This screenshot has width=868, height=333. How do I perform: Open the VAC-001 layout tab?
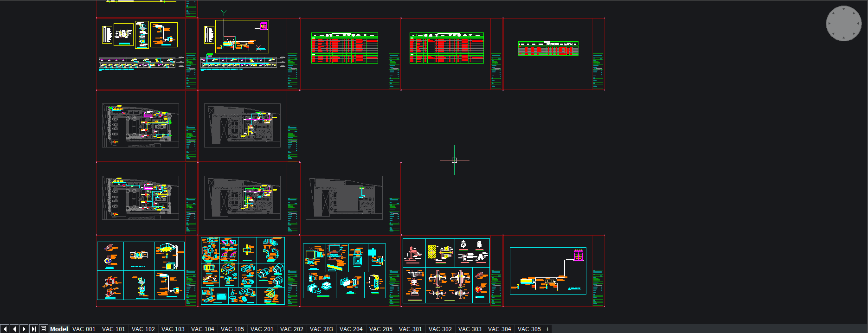point(84,329)
